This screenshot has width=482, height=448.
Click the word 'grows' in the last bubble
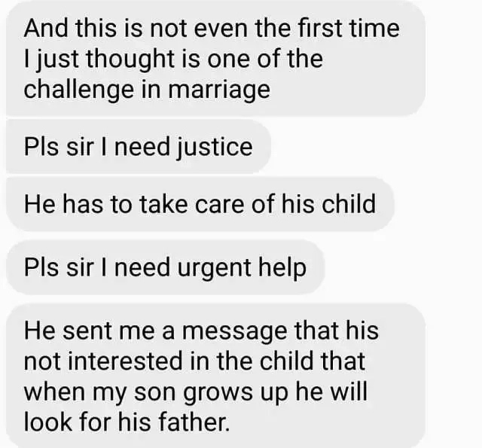(x=218, y=394)
